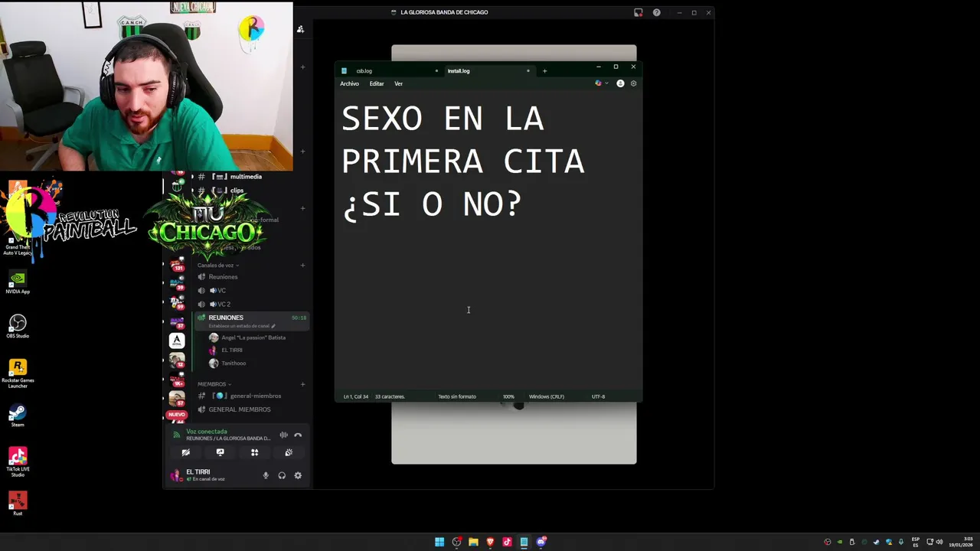This screenshot has width=980, height=551.
Task: Select user Tanithooo in voice channel
Action: point(234,364)
